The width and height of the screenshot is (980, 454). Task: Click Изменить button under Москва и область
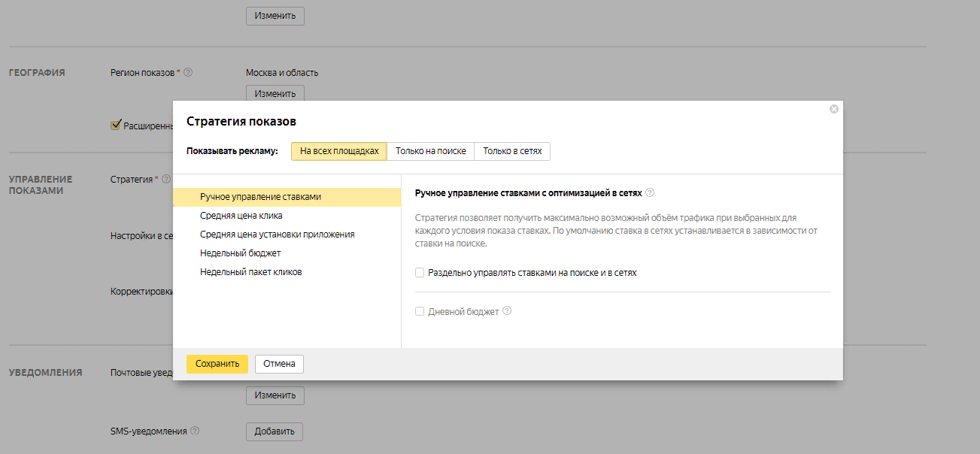click(275, 94)
